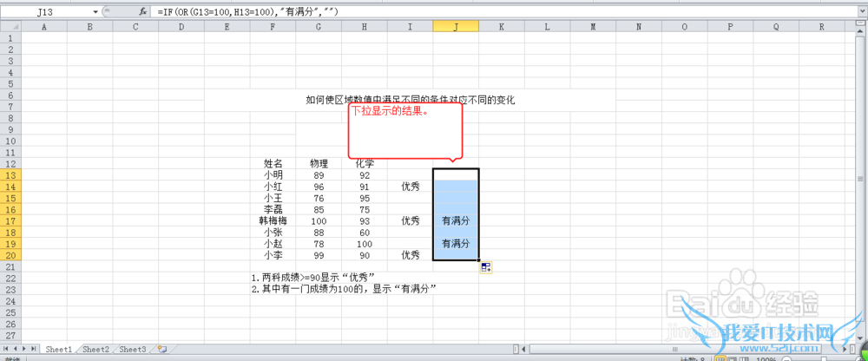Click note 两科成绩>=90显示优秀

[x=313, y=278]
